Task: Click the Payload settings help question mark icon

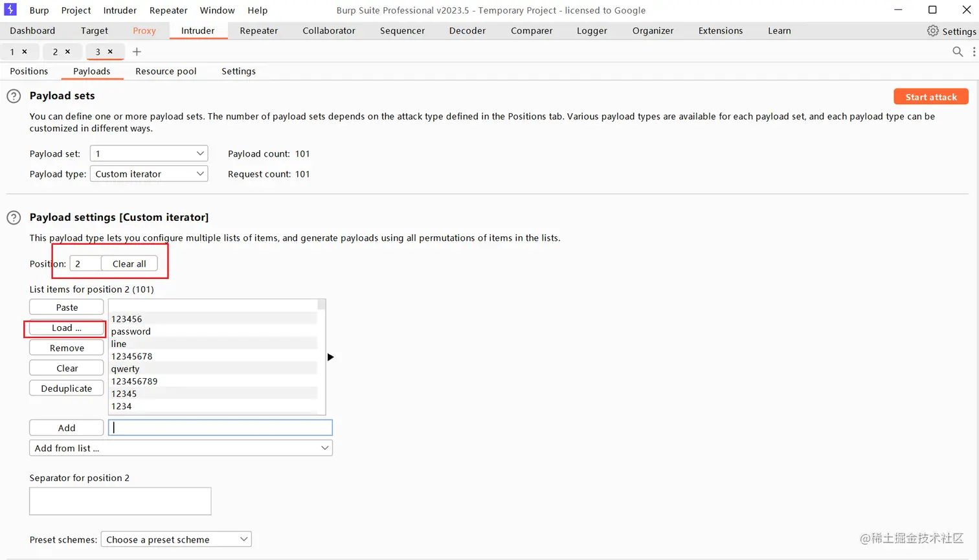Action: tap(14, 218)
